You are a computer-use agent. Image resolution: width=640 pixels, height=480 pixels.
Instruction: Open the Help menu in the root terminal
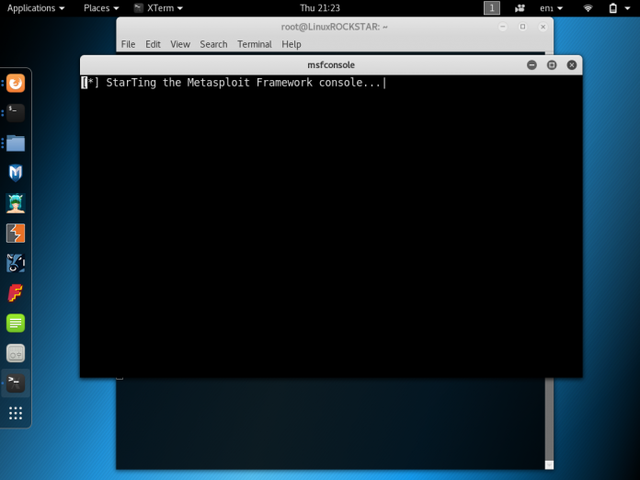click(291, 44)
